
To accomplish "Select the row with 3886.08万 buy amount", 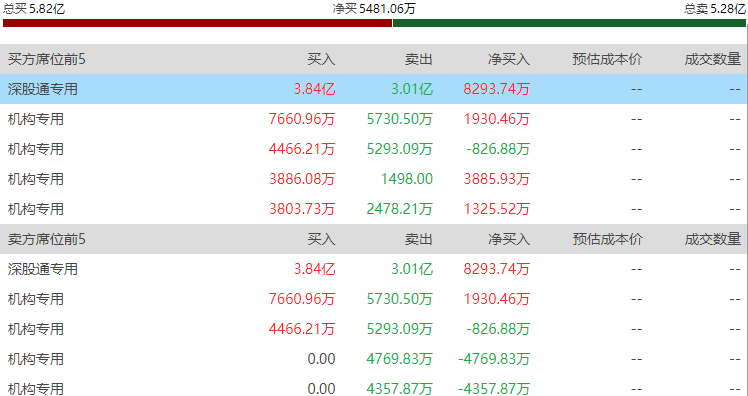I will 374,179.
